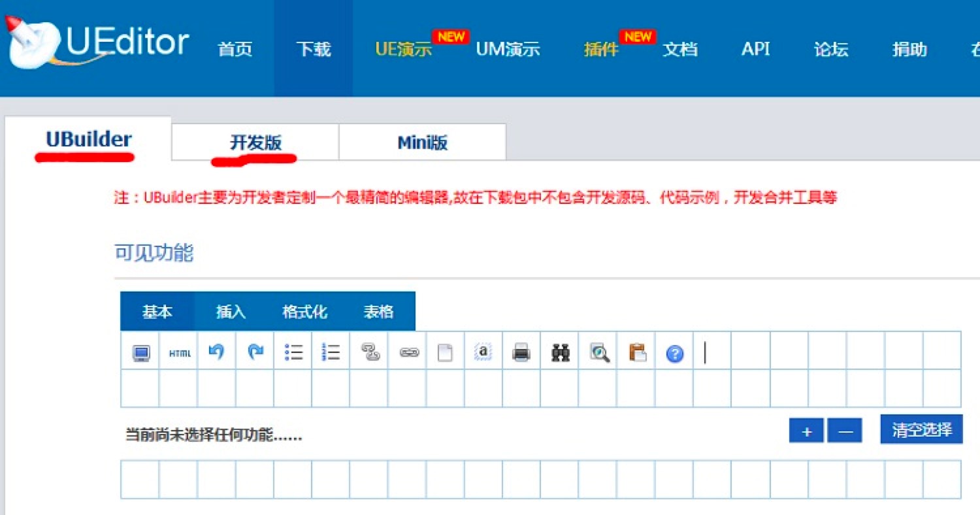Click the Redo arrow icon

[254, 352]
